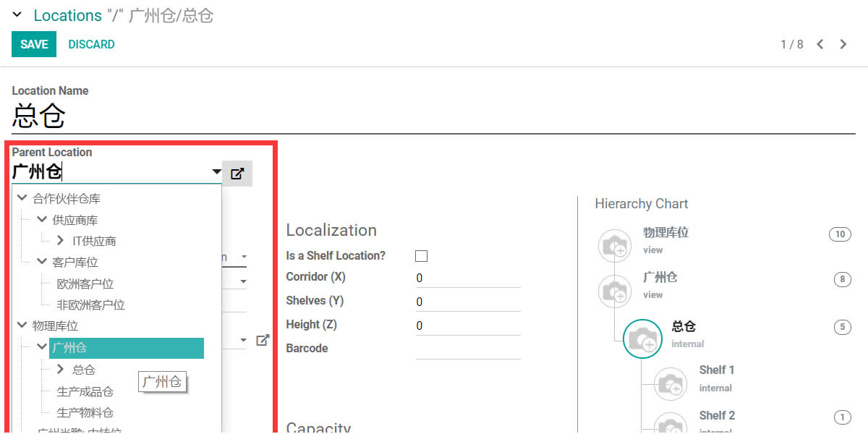Collapse the 合作伙伴仓库 tree node

(22, 198)
